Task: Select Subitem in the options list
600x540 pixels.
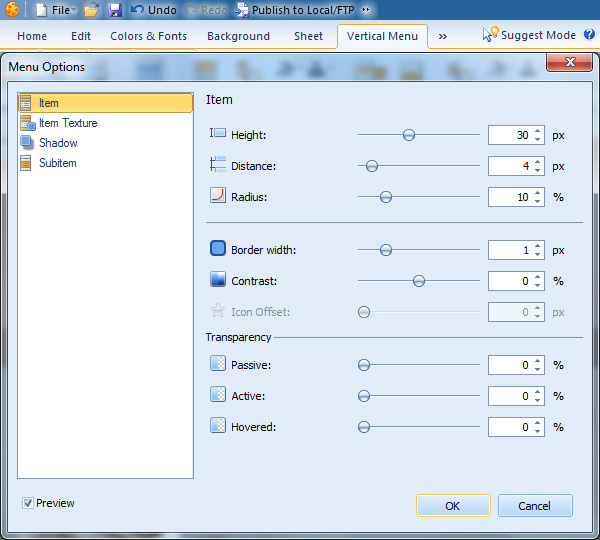Action: pos(105,163)
